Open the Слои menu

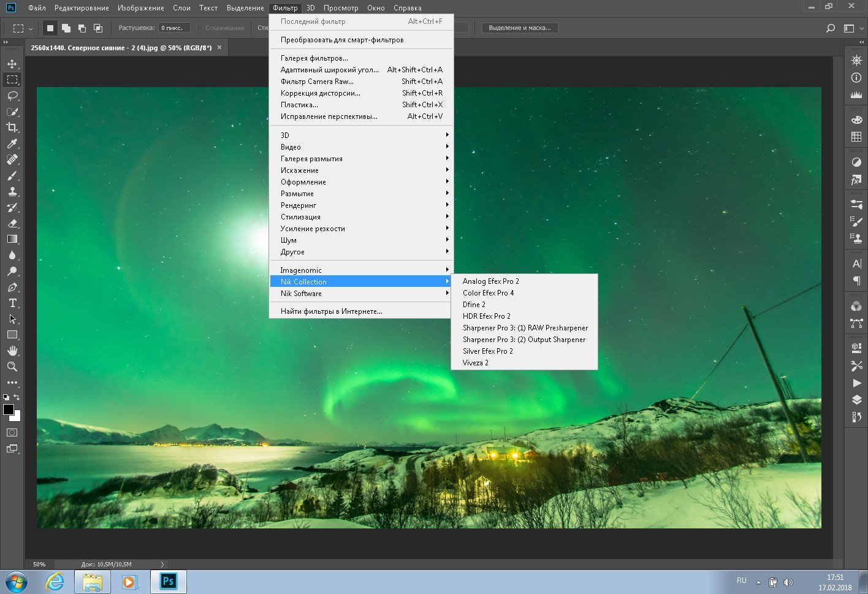pos(181,8)
